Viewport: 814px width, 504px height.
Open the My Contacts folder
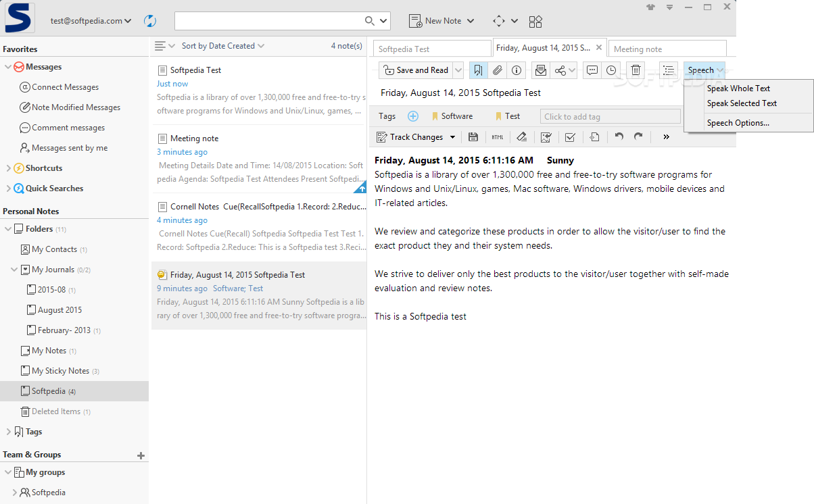[x=54, y=249]
